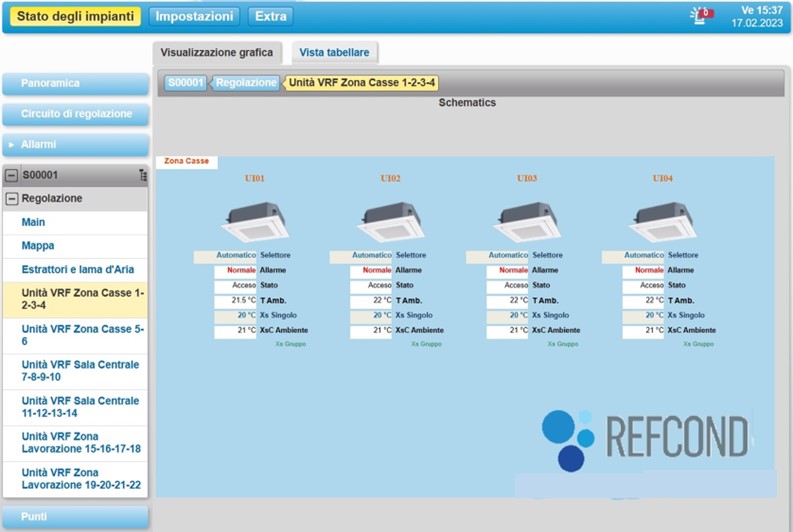This screenshot has width=793, height=532.
Task: Open the UI01 Selettore Automatico field
Action: (225, 256)
